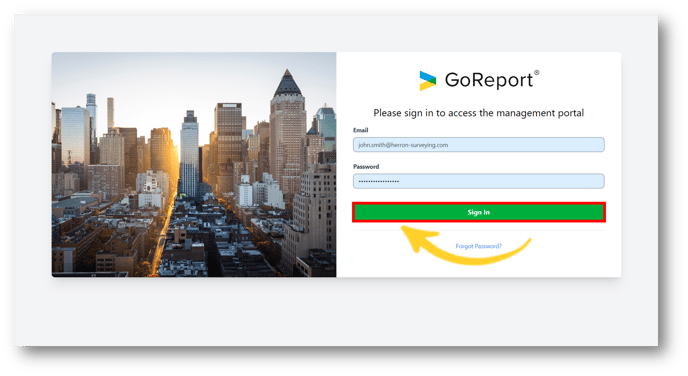Focus the Email input field
688x376 pixels.
478,145
